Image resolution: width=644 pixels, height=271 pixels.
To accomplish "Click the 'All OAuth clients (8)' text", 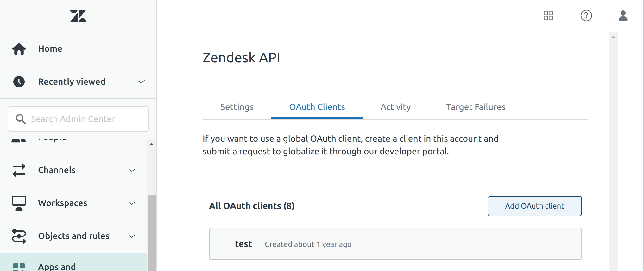I will pyautogui.click(x=252, y=206).
